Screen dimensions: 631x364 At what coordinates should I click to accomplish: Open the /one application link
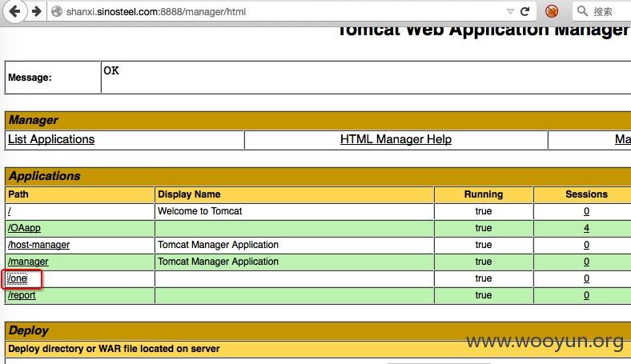click(x=18, y=278)
